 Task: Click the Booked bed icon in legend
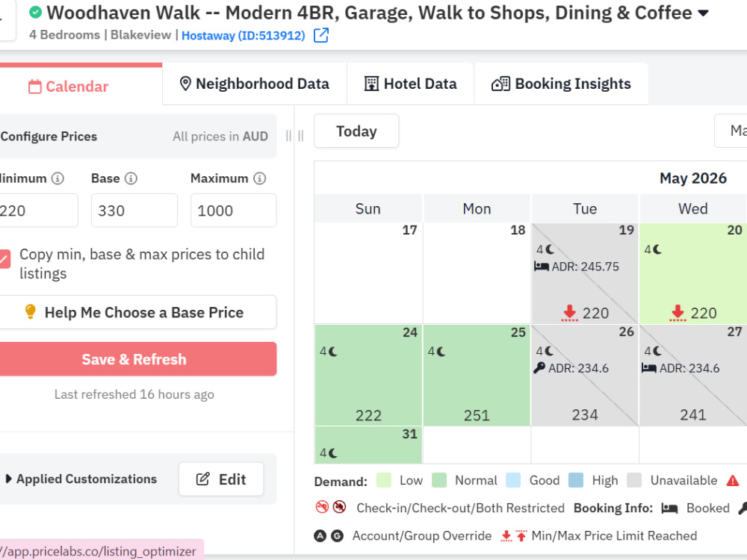point(669,508)
